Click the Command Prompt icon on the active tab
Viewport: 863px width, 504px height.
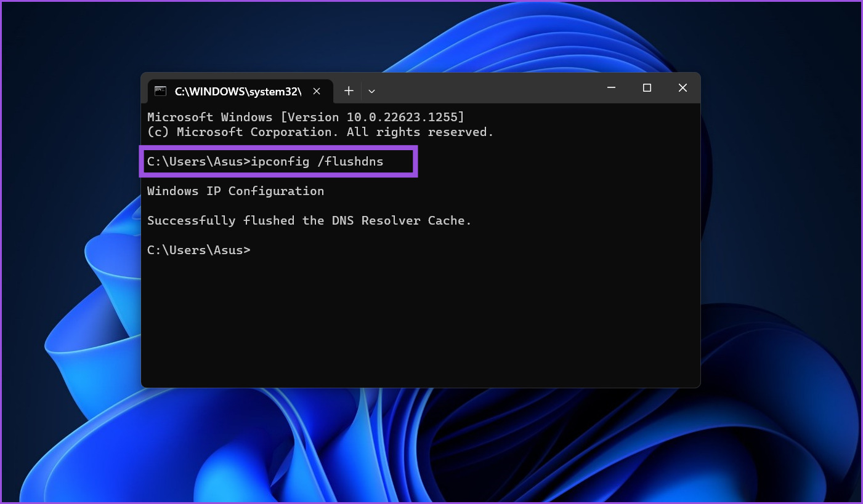[x=161, y=90]
